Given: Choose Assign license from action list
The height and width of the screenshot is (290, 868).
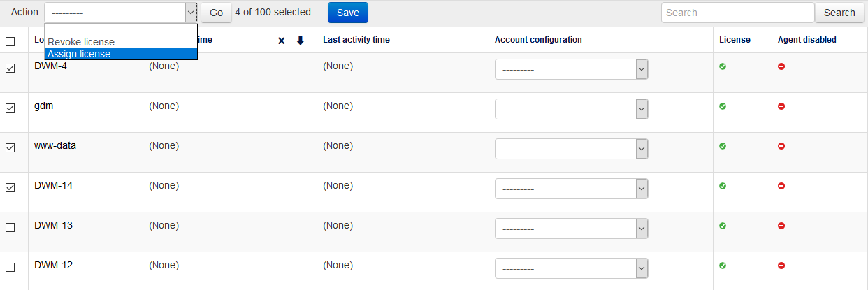Looking at the screenshot, I should (79, 54).
